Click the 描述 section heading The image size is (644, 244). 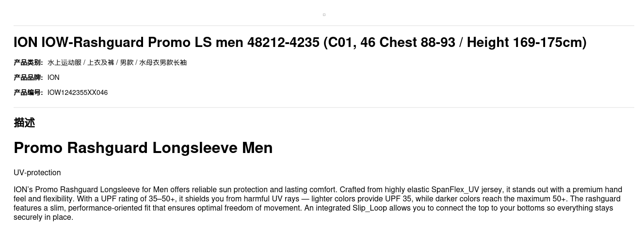(x=24, y=122)
